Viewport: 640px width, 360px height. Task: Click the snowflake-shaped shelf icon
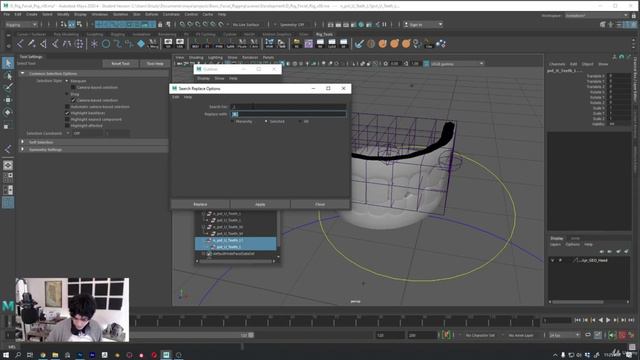[x=94, y=44]
